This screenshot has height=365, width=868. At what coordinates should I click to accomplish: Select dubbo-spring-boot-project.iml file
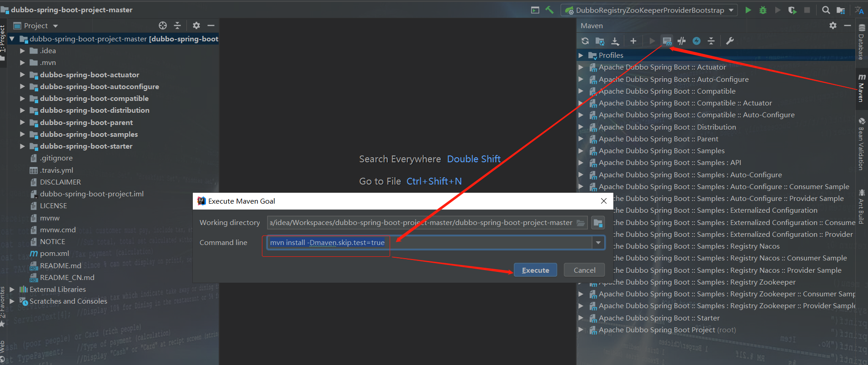(x=91, y=194)
